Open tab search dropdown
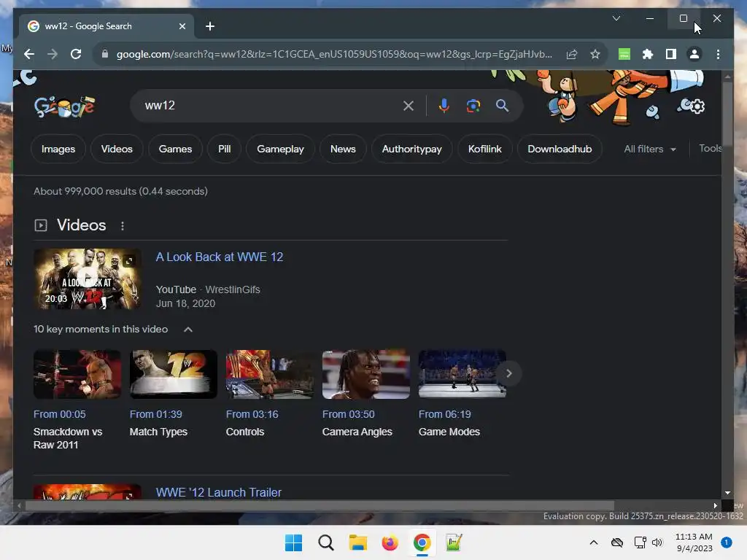The image size is (747, 560). 616,18
